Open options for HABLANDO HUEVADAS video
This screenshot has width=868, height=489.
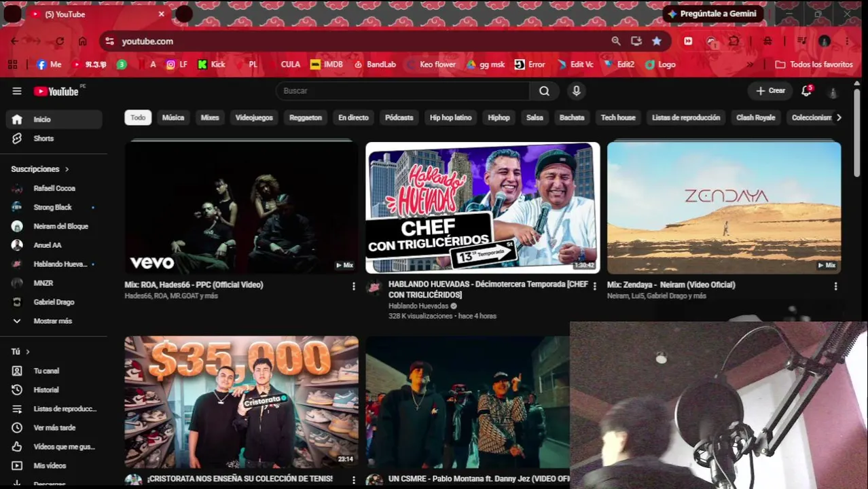click(594, 287)
